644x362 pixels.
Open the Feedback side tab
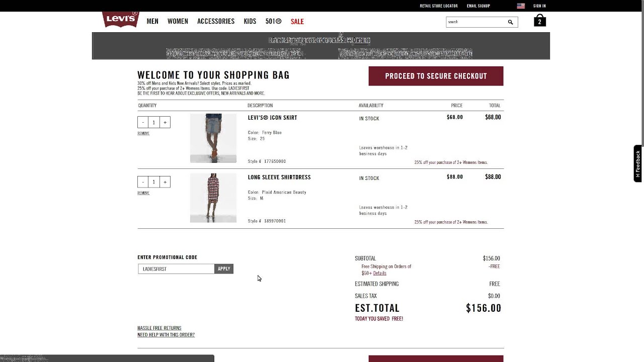(638, 163)
